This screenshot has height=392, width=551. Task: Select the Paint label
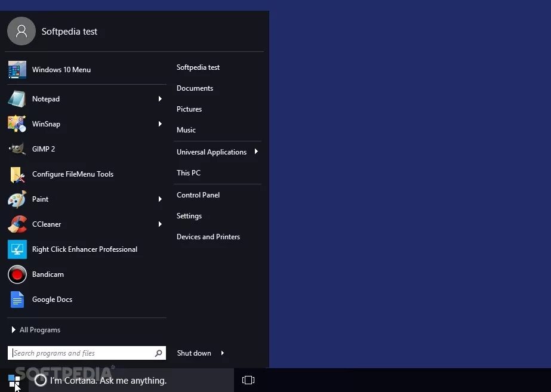tap(40, 199)
